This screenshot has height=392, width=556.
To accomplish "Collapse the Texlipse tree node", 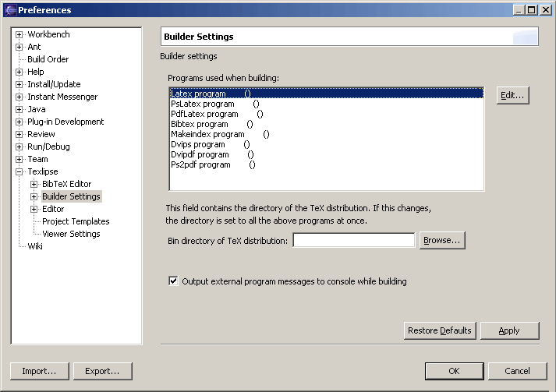I will 19,172.
